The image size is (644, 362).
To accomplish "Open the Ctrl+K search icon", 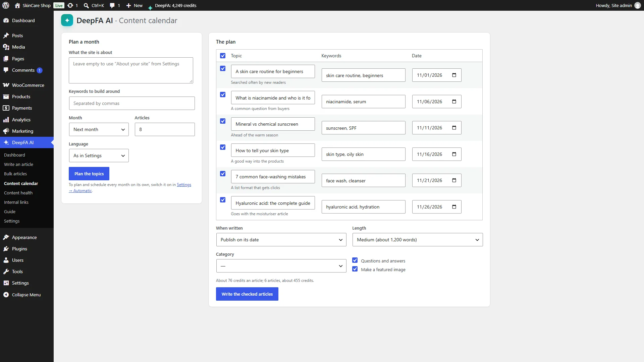I will pos(86,5).
